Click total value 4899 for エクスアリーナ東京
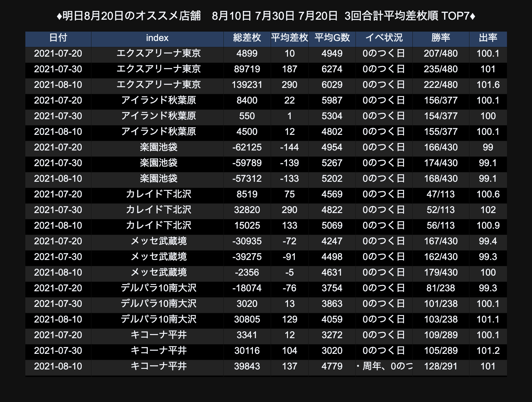The image size is (532, 402). [x=247, y=53]
